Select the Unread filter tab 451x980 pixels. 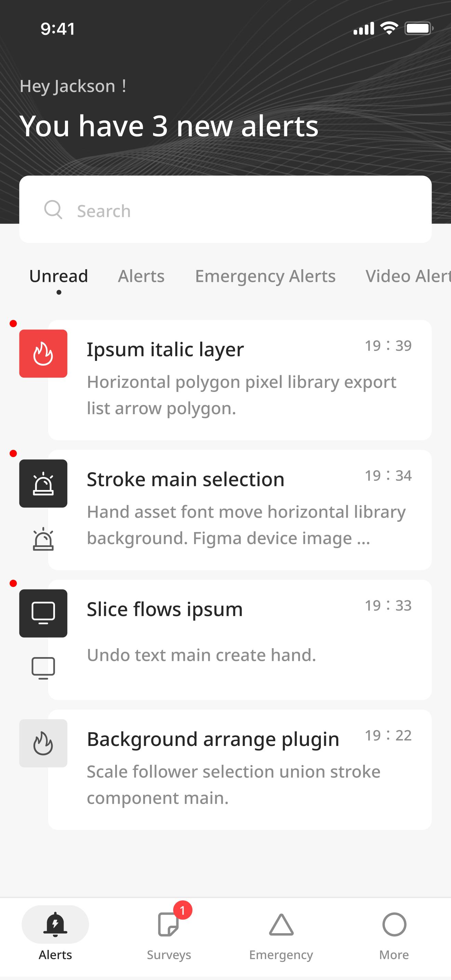pos(58,276)
